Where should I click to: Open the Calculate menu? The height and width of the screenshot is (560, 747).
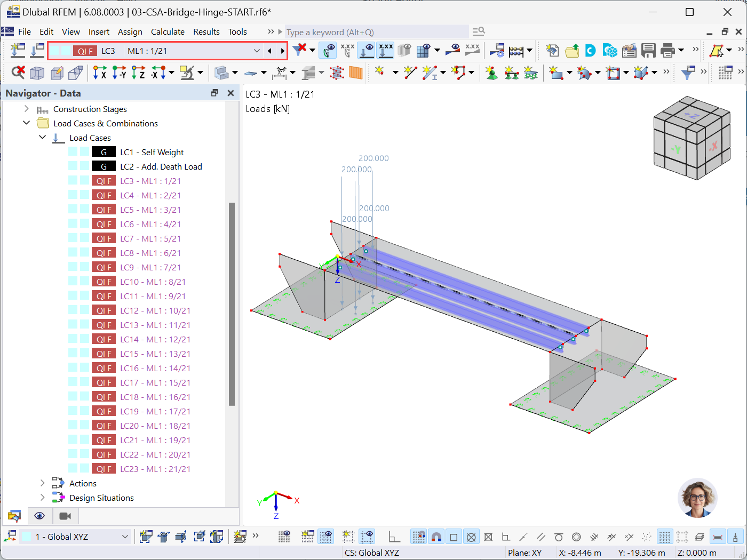tap(168, 32)
